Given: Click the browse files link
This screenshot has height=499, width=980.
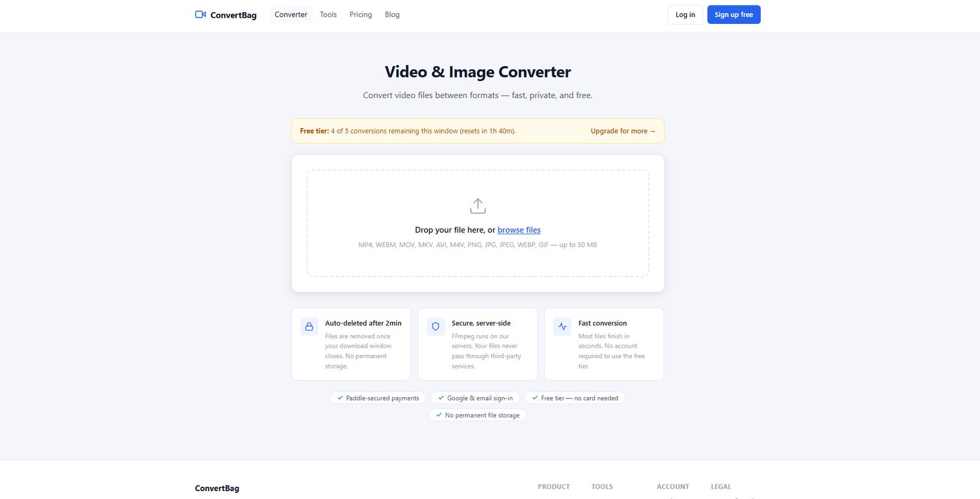Looking at the screenshot, I should coord(519,230).
